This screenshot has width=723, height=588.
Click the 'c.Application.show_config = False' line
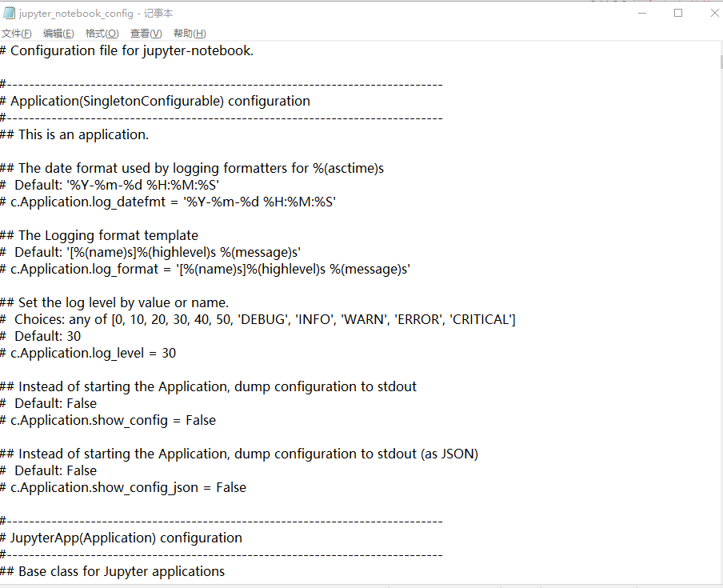click(x=108, y=421)
